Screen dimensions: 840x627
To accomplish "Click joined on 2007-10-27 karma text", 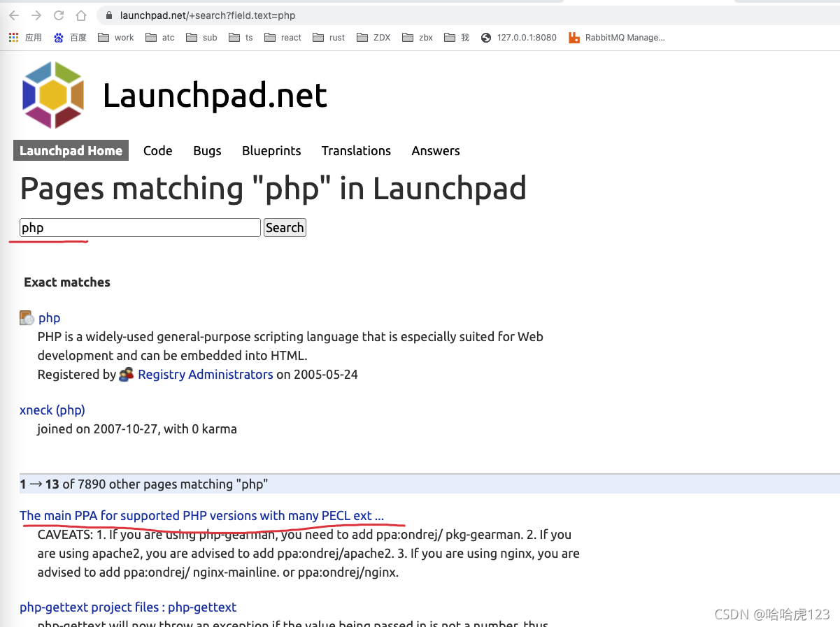I will 137,429.
